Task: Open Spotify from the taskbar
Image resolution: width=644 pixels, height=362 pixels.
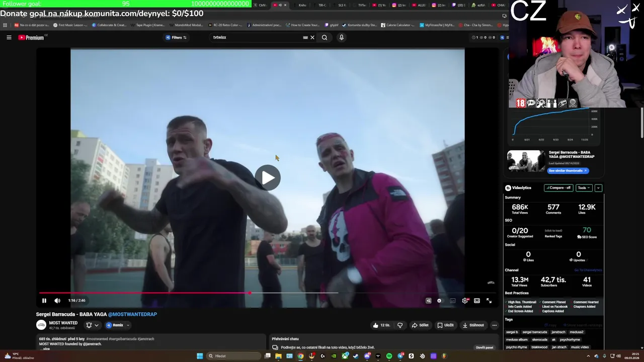Action: point(389,356)
